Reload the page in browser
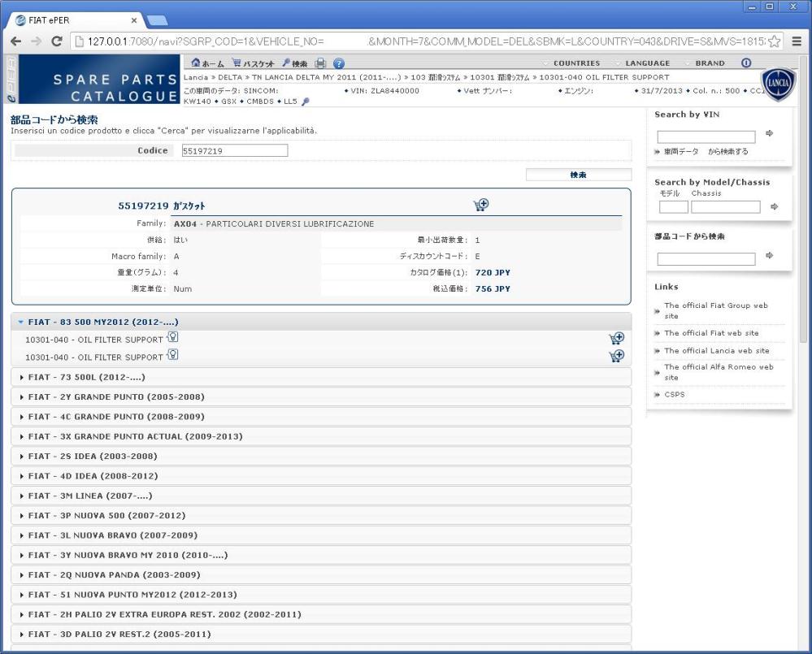The width and height of the screenshot is (812, 654). pyautogui.click(x=57, y=41)
